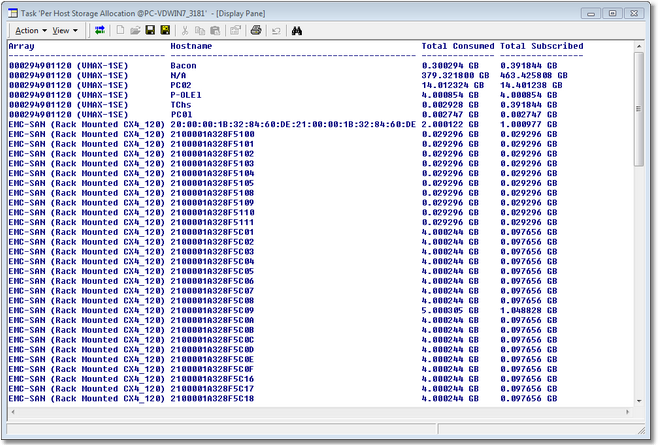Select hostname '2100001A328F5111'
This screenshot has height=447, width=658.
click(212, 222)
